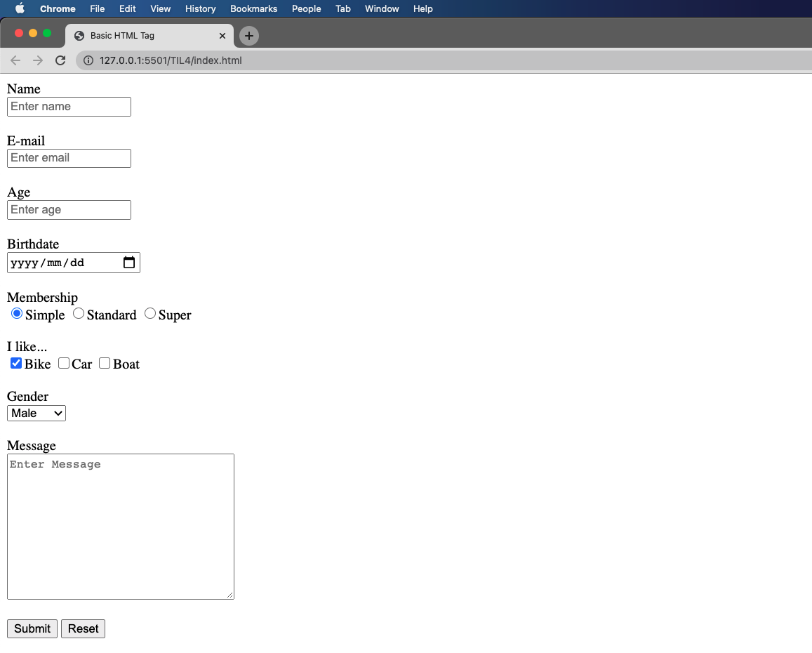Click the Age label text
The height and width of the screenshot is (653, 812).
coord(19,193)
